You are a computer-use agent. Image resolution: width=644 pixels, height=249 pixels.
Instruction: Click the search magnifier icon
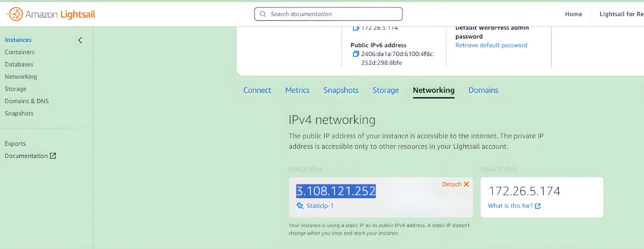coord(263,14)
